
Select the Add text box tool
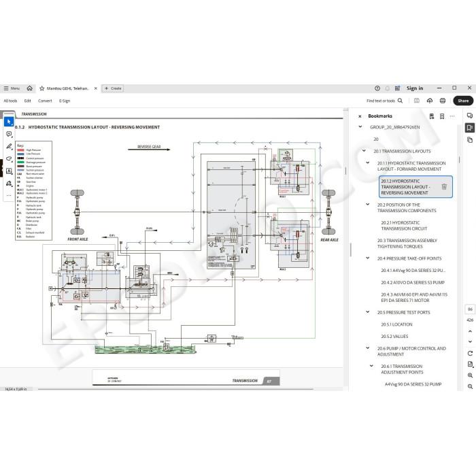click(x=9, y=171)
